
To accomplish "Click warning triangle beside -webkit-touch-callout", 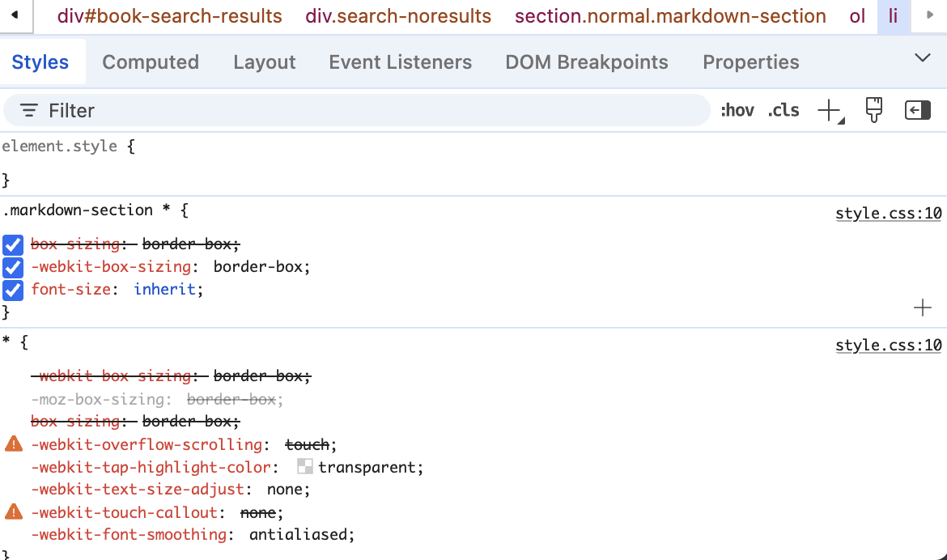I will [x=11, y=511].
